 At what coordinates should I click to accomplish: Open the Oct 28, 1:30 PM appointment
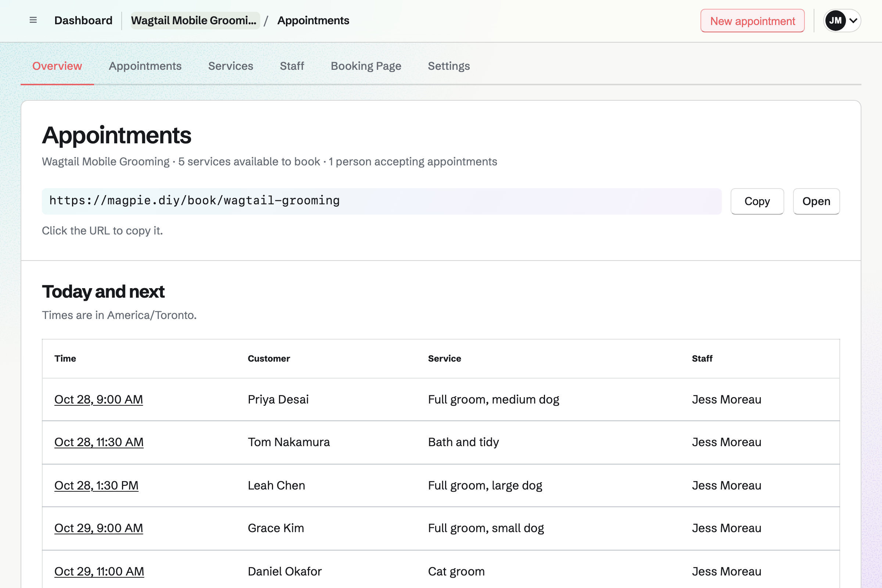tap(96, 485)
